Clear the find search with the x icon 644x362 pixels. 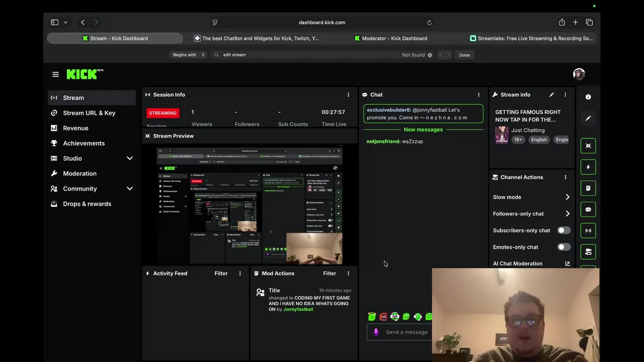(x=430, y=55)
